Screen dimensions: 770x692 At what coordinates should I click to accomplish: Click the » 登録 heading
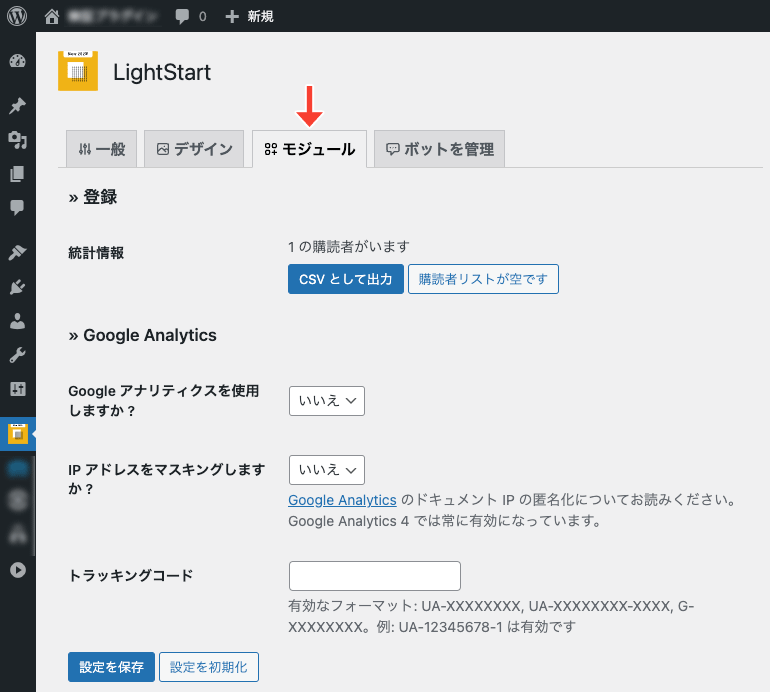(x=93, y=197)
